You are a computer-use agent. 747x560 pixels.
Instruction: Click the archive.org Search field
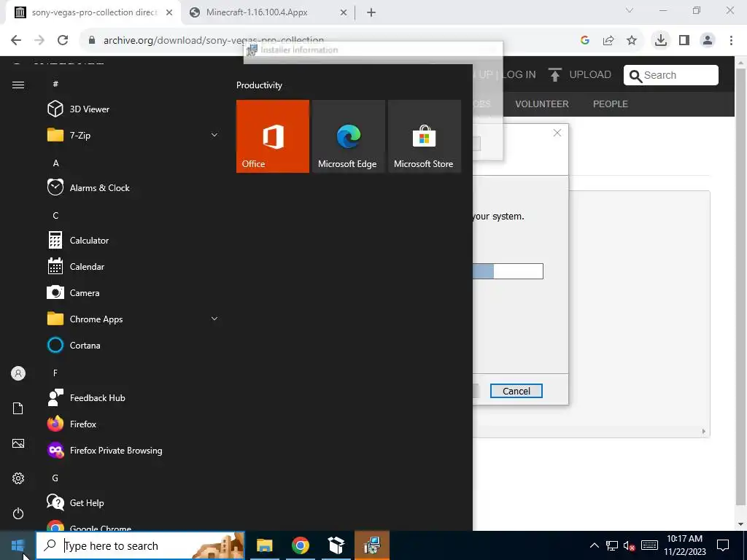click(x=671, y=75)
